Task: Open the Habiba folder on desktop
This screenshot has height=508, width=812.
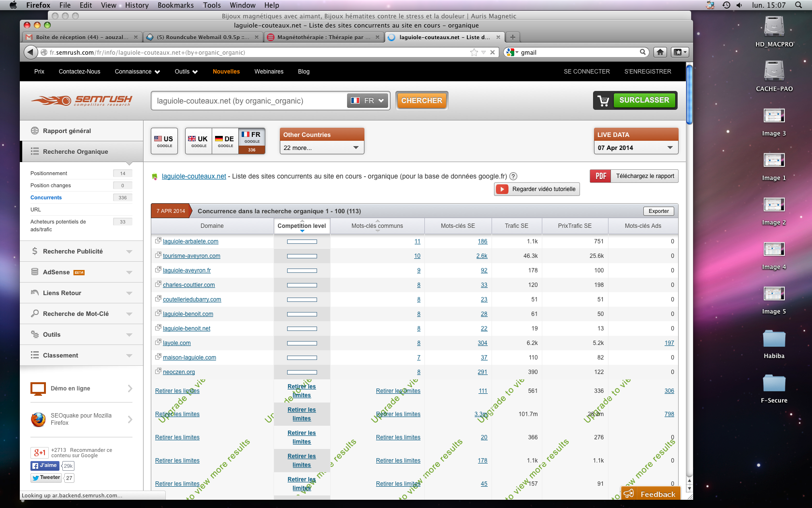Action: click(774, 338)
